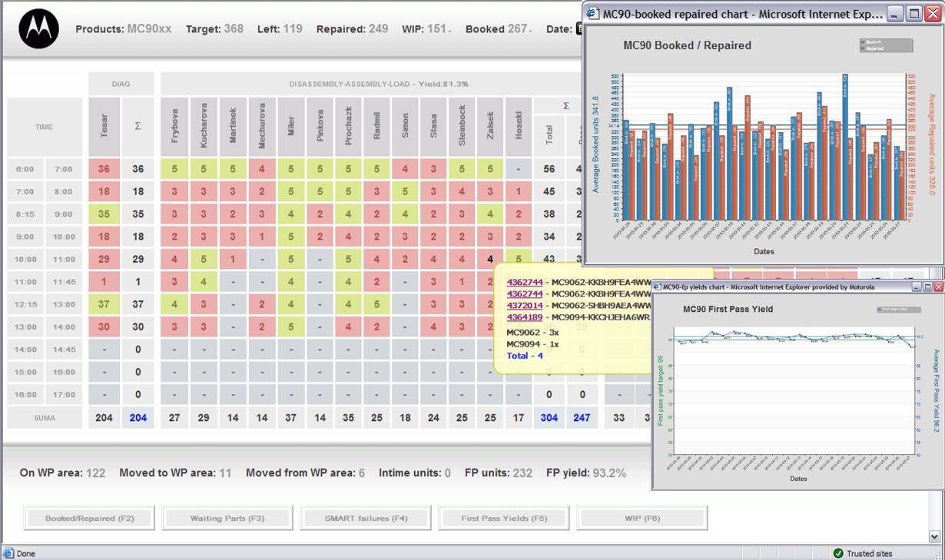The width and height of the screenshot is (945, 560).
Task: Click the Repaired legend swatch in Booked/Repaired chart
Action: point(864,48)
